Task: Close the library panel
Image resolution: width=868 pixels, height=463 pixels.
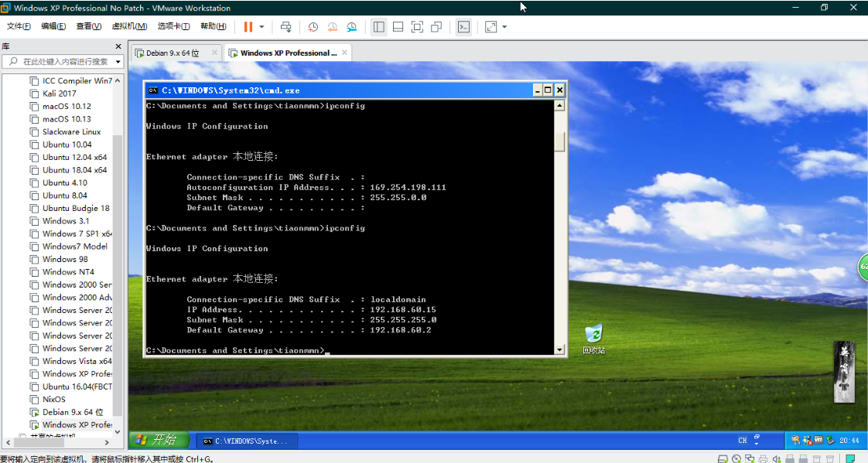Action: coord(118,46)
